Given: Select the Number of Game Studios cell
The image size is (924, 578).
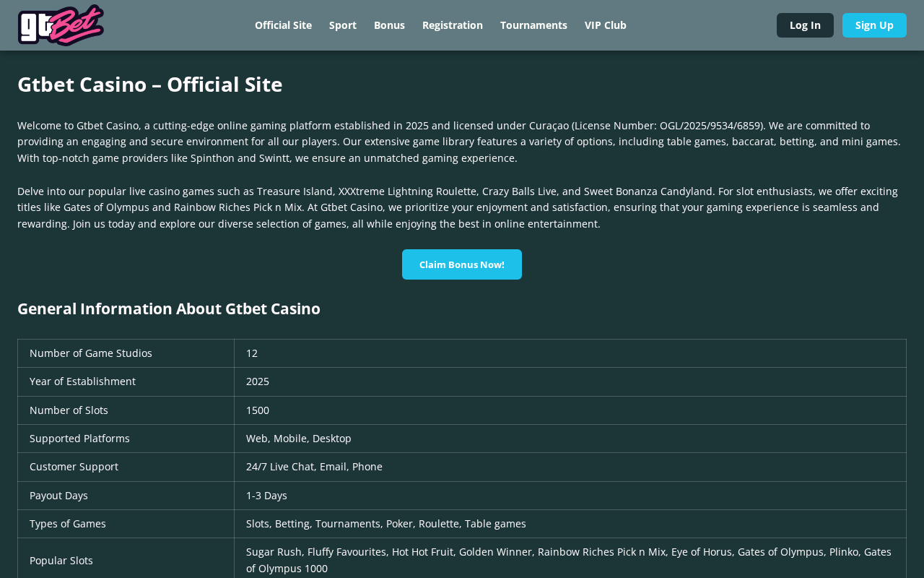Looking at the screenshot, I should 126,353.
